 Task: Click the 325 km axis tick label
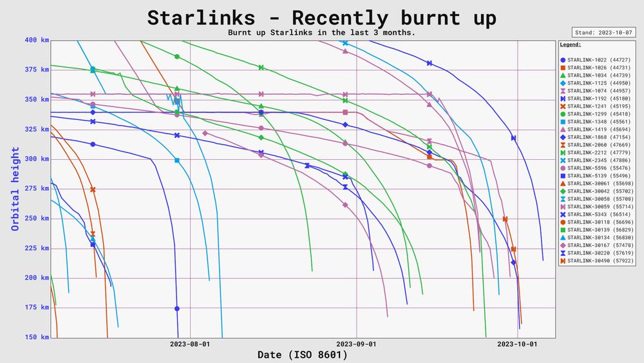point(37,130)
